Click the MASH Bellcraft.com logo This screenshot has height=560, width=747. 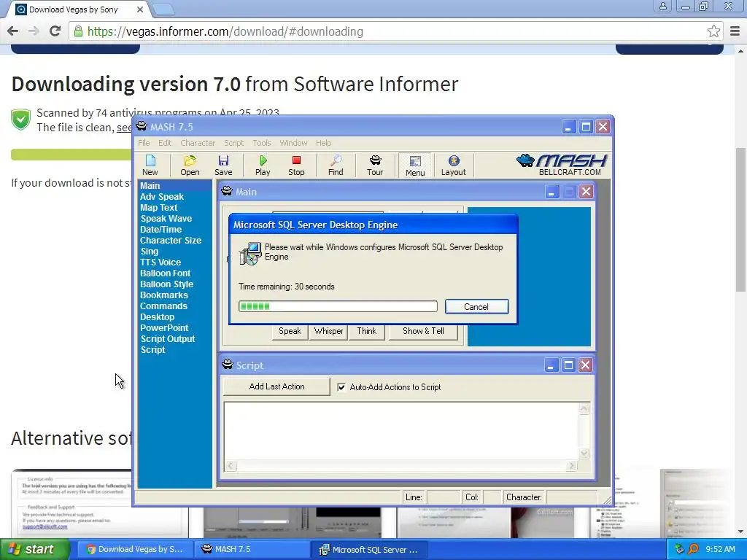(562, 165)
